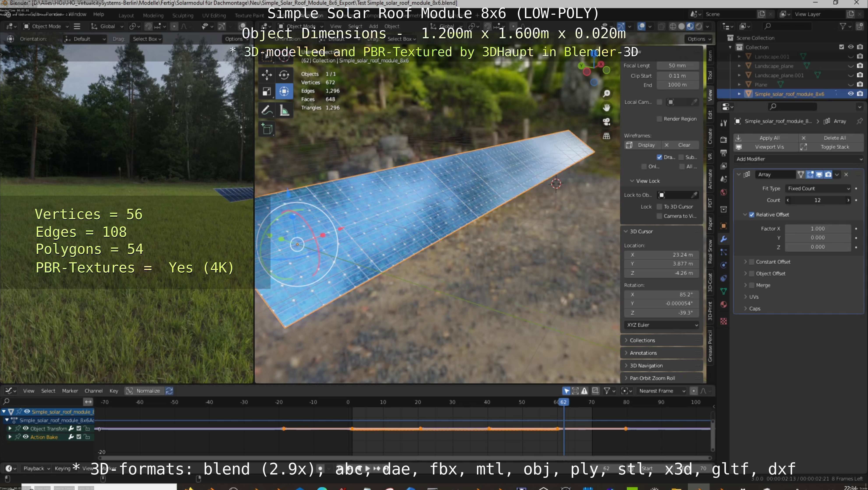Enable Camera to View checkbox
The image size is (868, 490).
[x=659, y=216]
